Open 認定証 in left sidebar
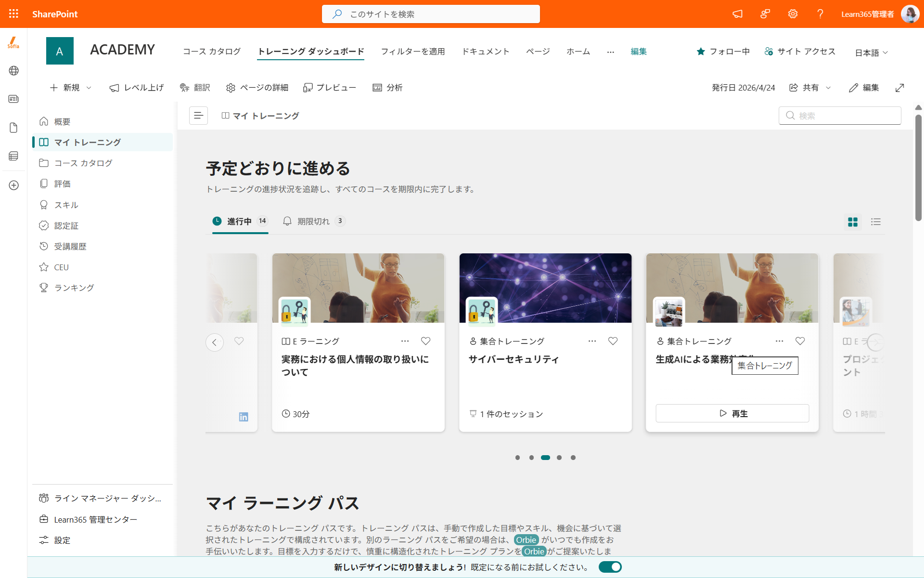The image size is (924, 578). [x=102, y=225]
